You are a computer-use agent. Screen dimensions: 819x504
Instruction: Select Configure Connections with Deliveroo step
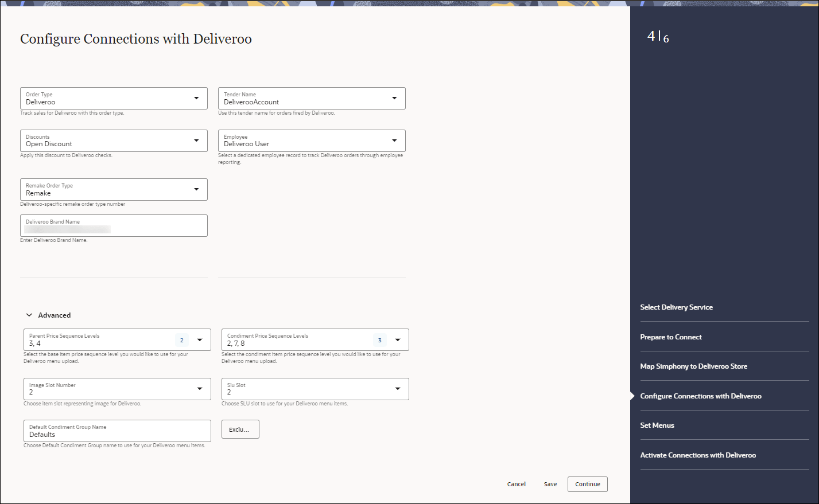(x=701, y=396)
